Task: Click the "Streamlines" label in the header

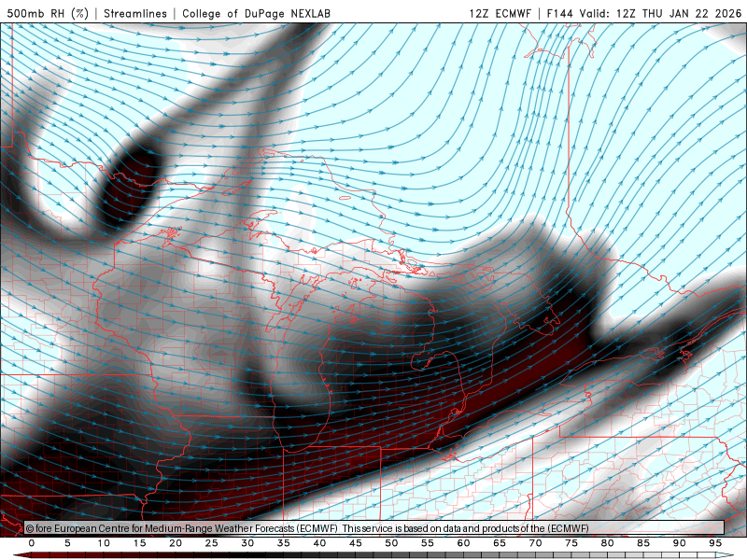Action: 135,13
